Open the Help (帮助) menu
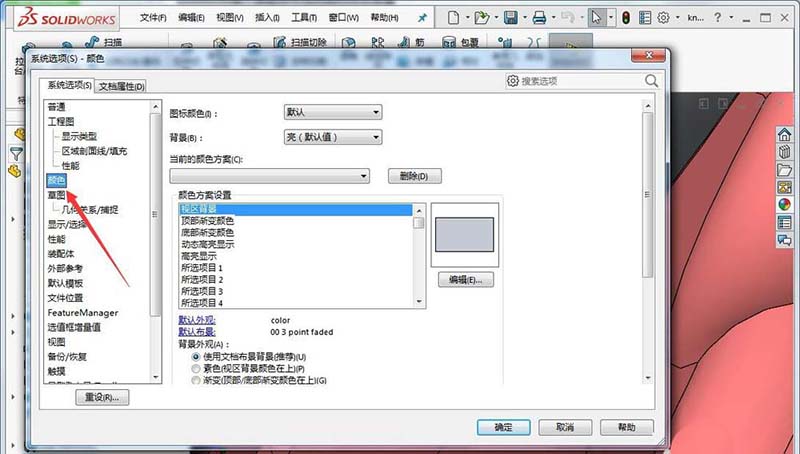Image resolution: width=800 pixels, height=454 pixels. tap(384, 18)
